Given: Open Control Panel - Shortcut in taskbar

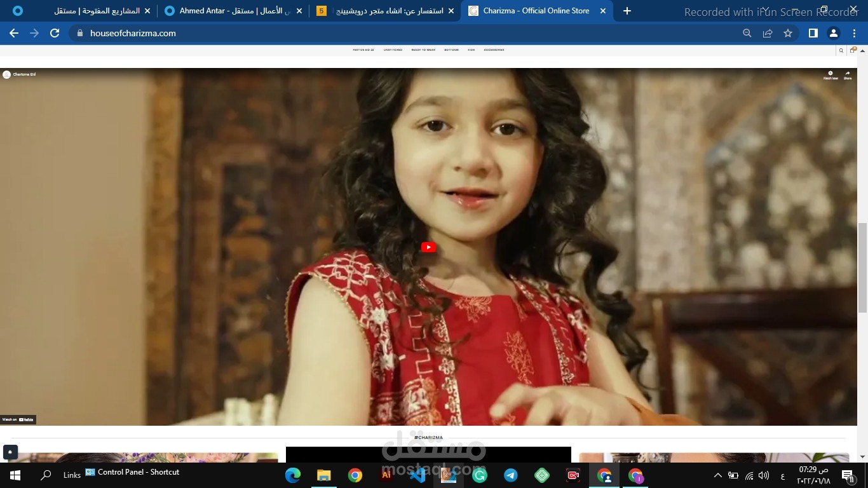Looking at the screenshot, I should point(132,472).
